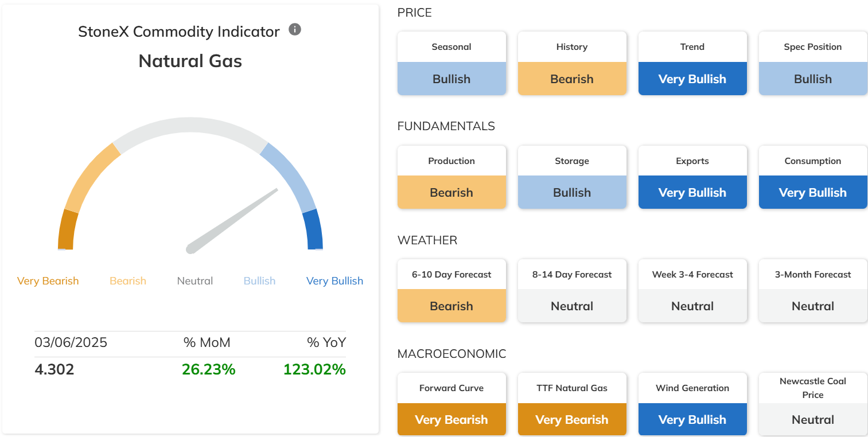Click the dark blue gauge arc segment
This screenshot has width=868, height=437.
314,229
